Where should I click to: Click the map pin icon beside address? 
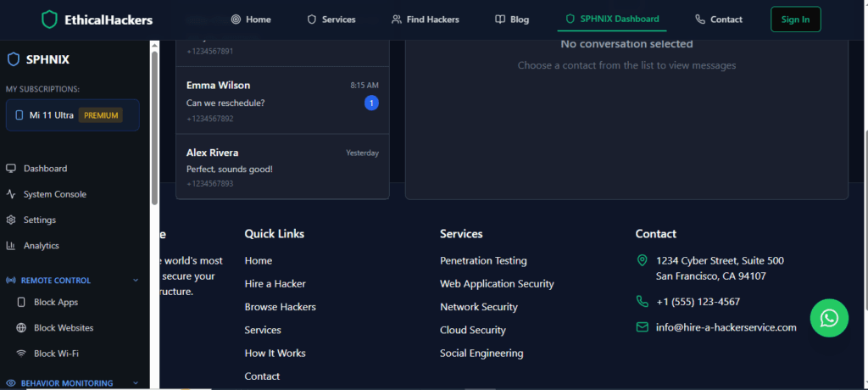[643, 260]
